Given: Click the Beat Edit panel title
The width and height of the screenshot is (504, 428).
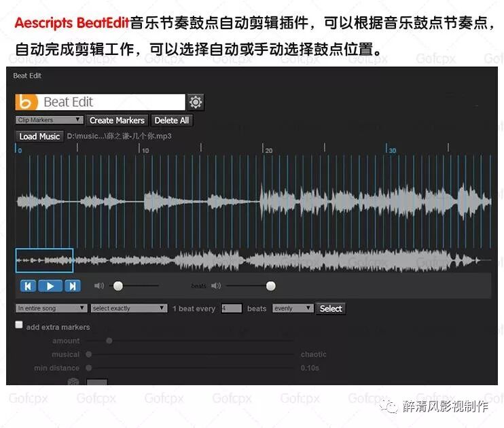Looking at the screenshot, I should 27,75.
